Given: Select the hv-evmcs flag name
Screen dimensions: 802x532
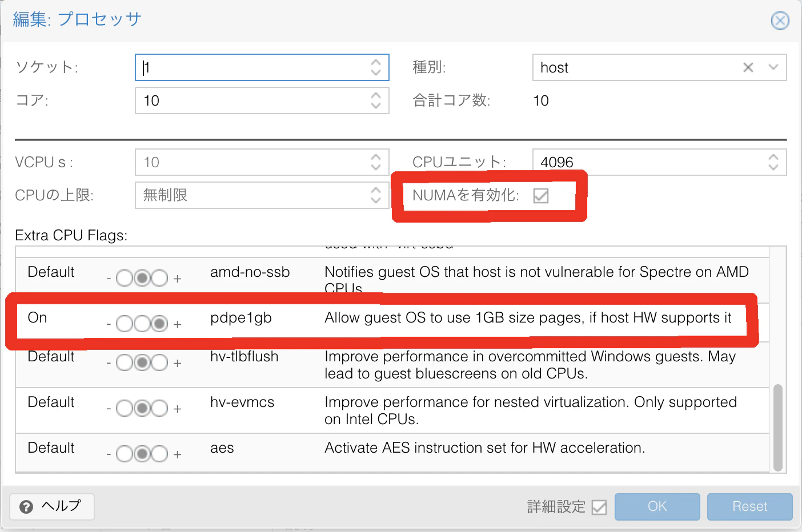Looking at the screenshot, I should point(242,402).
